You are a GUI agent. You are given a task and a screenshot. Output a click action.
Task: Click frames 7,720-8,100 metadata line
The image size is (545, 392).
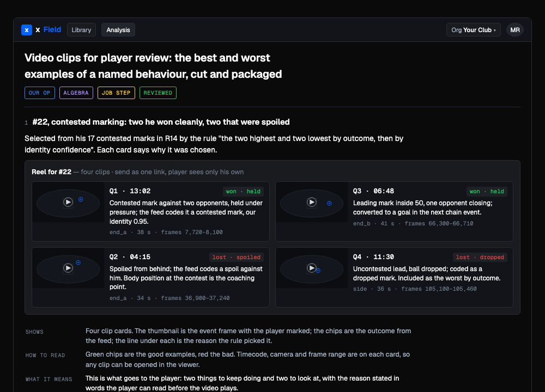click(166, 232)
